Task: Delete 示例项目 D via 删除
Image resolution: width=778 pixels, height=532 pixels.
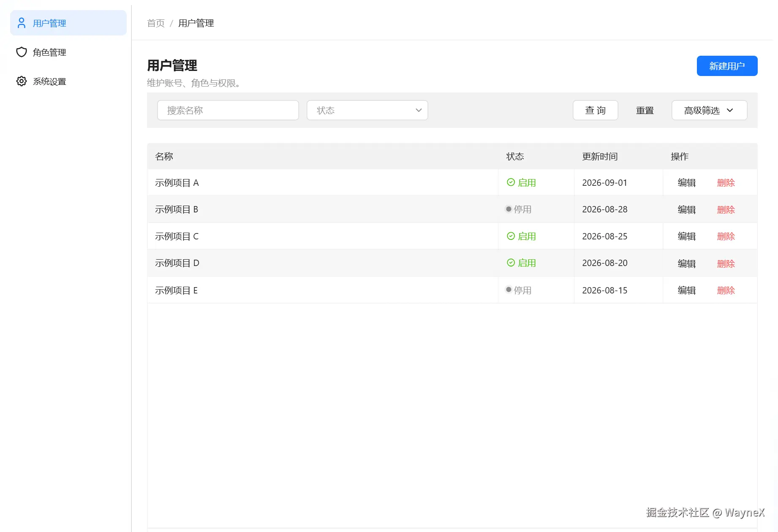Action: [x=726, y=263]
